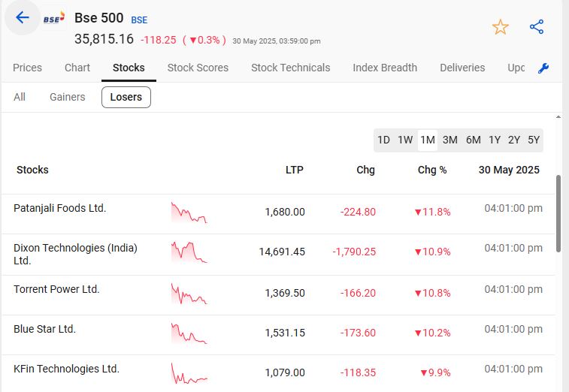
Task: Open Blue Star Ltd. stock link
Action: tap(45, 329)
